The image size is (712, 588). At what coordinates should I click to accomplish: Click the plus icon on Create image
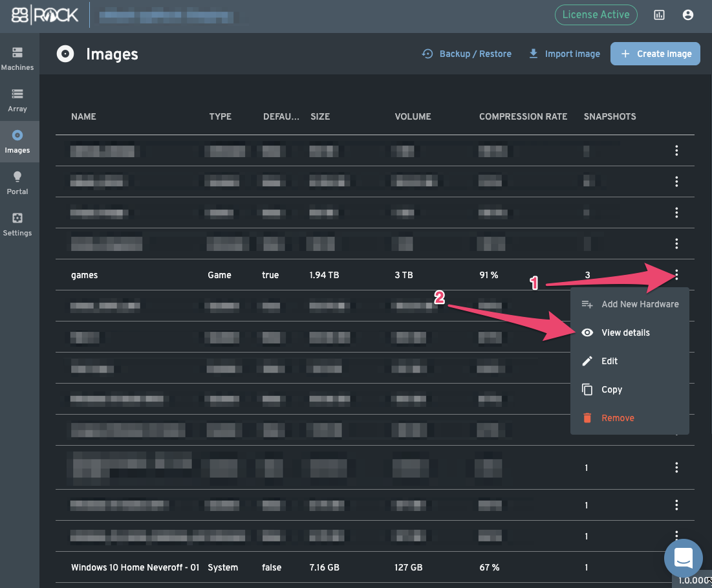pyautogui.click(x=625, y=54)
